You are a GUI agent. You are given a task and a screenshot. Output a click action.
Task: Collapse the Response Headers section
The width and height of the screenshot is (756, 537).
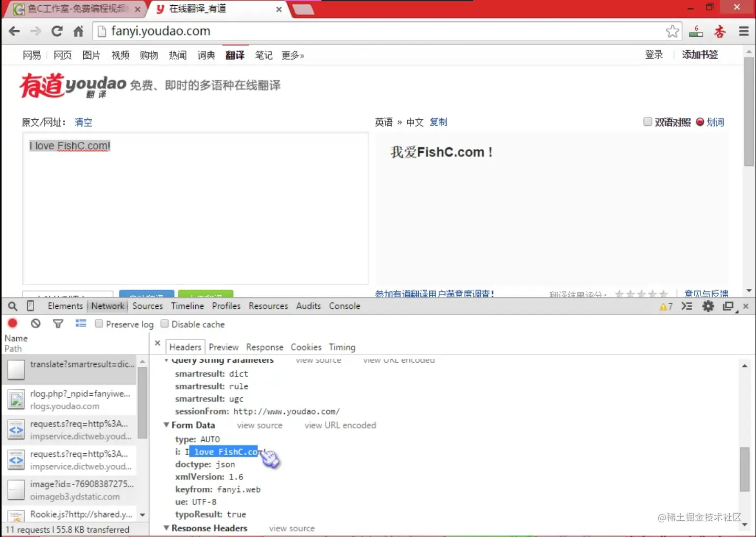(166, 528)
